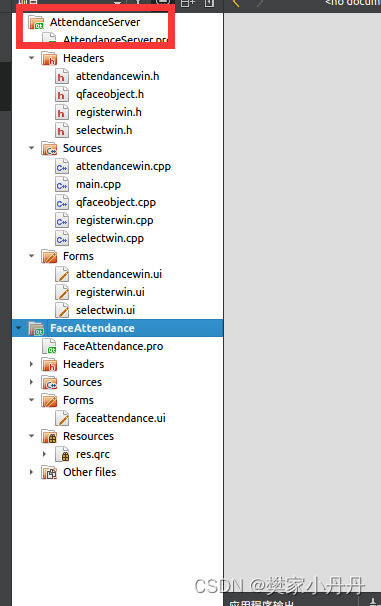Click the FaceAttendance Headers folder icon
Viewport: 381px width, 606px height.
49,364
